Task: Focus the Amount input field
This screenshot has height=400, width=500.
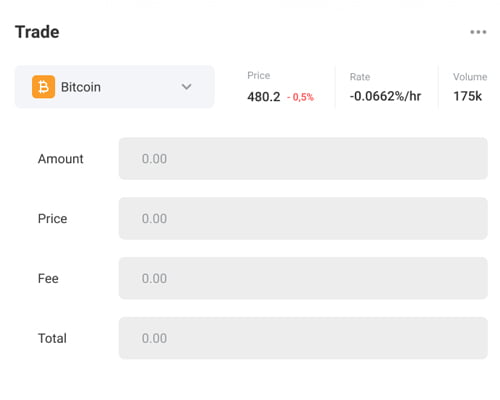Action: coord(303,159)
